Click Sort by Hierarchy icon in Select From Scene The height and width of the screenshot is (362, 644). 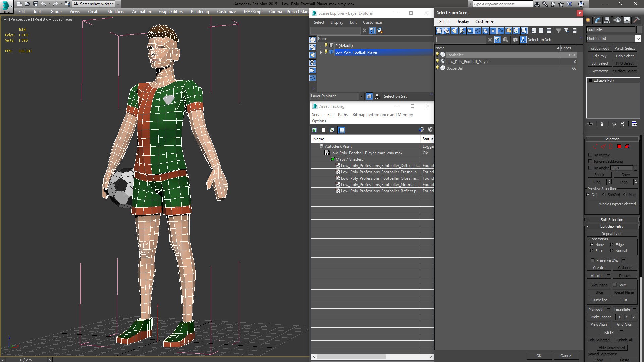523,40
